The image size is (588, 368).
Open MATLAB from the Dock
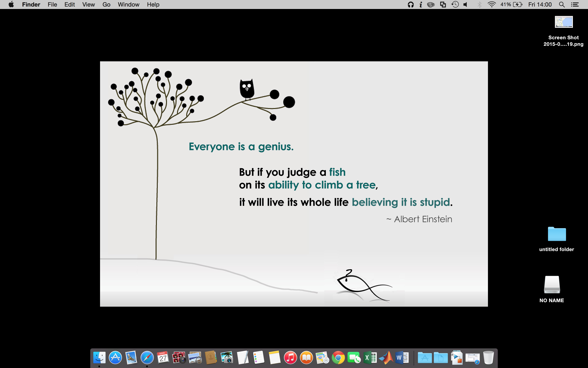click(386, 358)
